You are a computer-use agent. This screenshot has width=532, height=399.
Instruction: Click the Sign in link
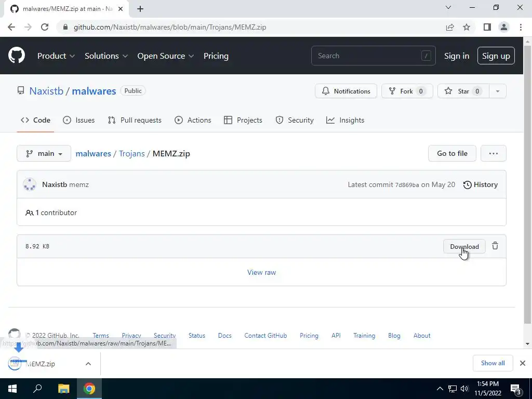[457, 56]
